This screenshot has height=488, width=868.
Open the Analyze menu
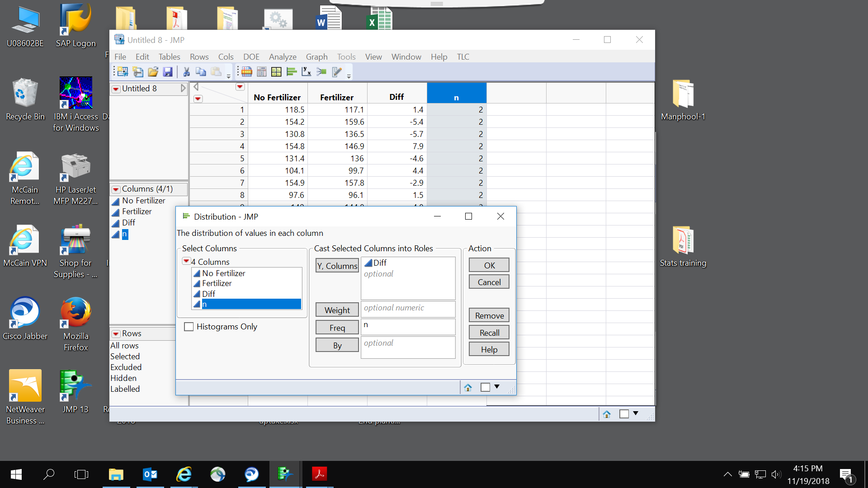[x=283, y=56]
